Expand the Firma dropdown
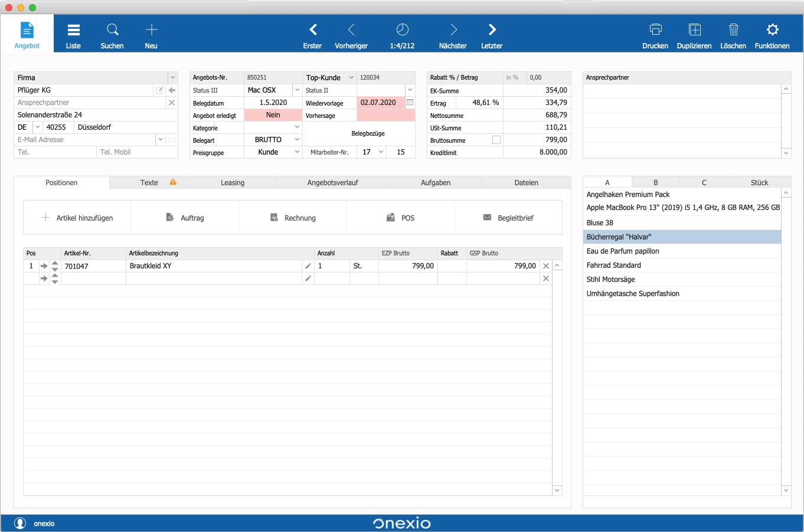The width and height of the screenshot is (804, 532). pyautogui.click(x=173, y=77)
